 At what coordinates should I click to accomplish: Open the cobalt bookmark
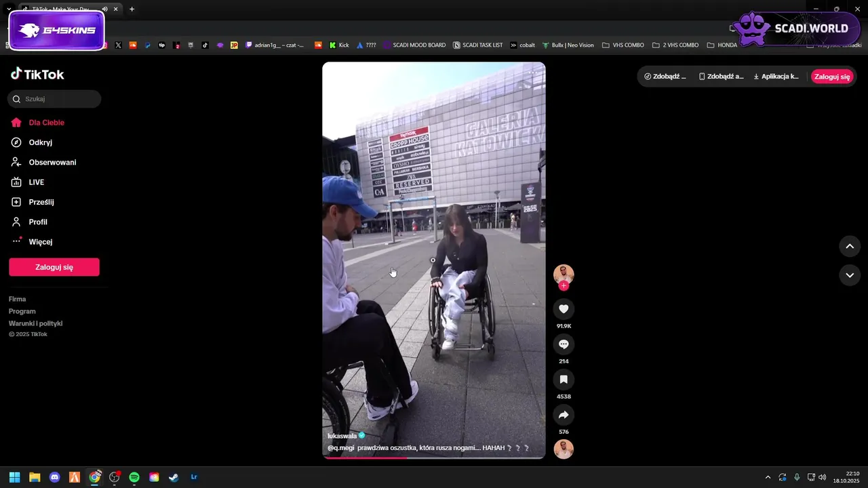[x=523, y=45]
